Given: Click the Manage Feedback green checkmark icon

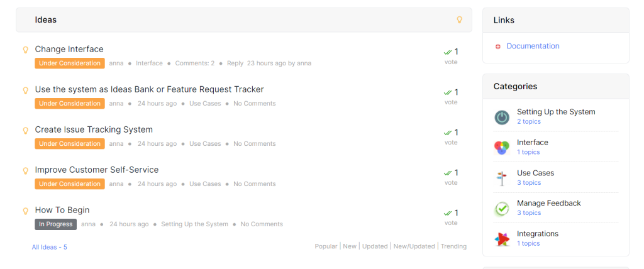Looking at the screenshot, I should click(501, 209).
